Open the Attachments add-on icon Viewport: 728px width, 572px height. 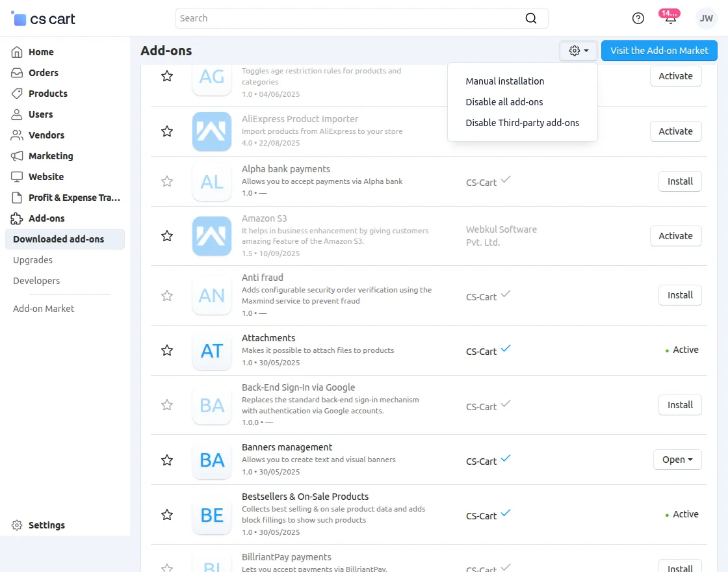click(x=212, y=351)
